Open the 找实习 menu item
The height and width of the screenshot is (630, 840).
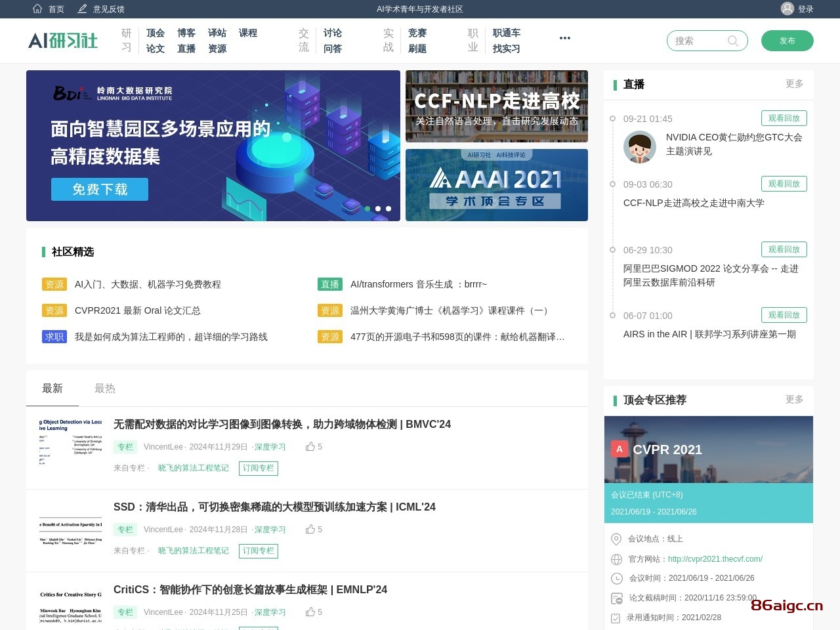[507, 49]
